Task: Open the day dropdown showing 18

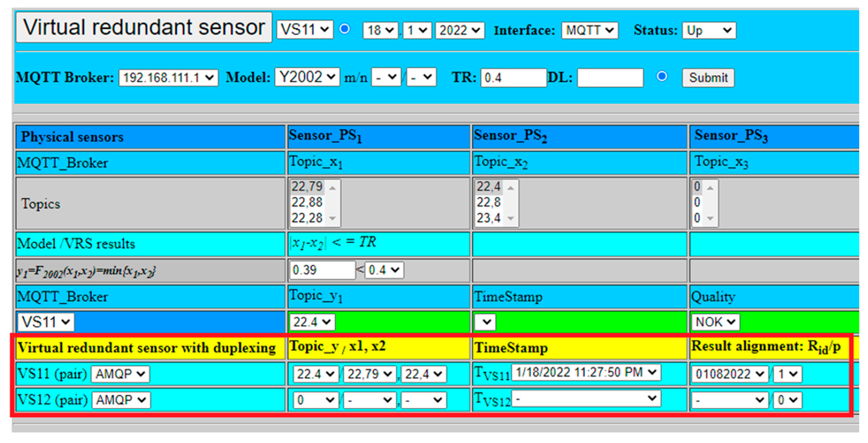Action: [x=380, y=31]
